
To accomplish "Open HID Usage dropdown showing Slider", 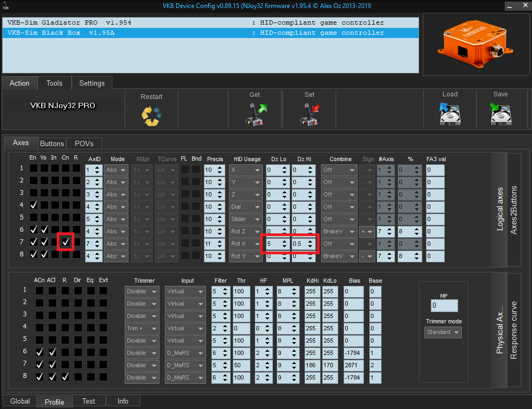I will (245, 219).
